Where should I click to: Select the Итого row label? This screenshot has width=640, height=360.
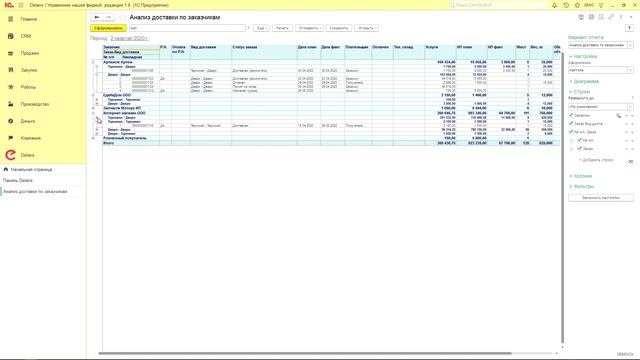point(109,143)
